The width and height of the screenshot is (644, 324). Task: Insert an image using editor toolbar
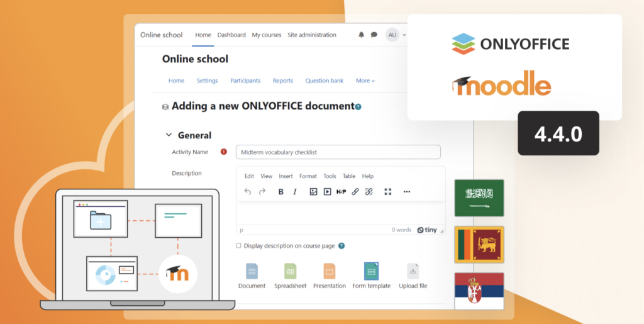pos(313,192)
